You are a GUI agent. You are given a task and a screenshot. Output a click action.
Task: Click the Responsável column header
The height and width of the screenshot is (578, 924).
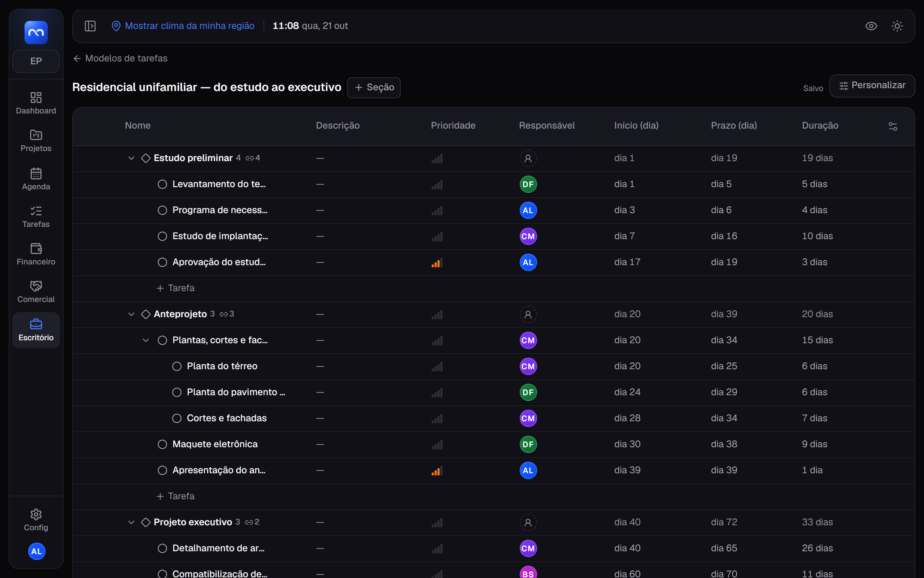pos(547,125)
